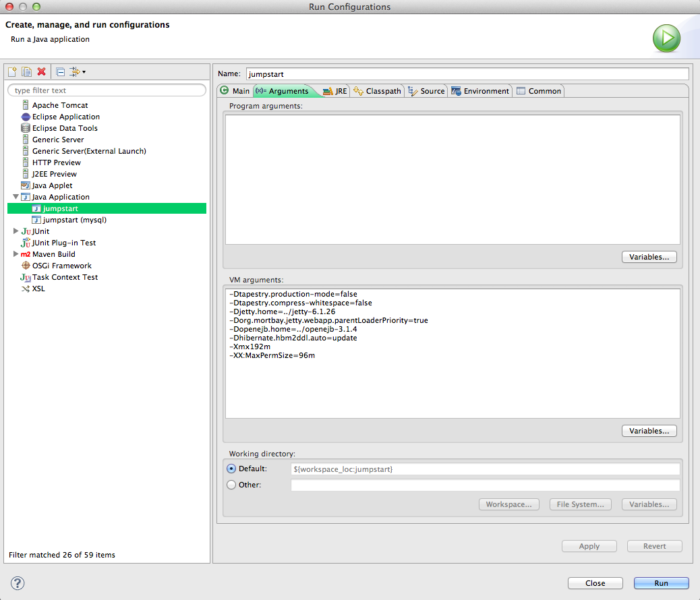Select Eclipse Application in the tree

pos(66,117)
